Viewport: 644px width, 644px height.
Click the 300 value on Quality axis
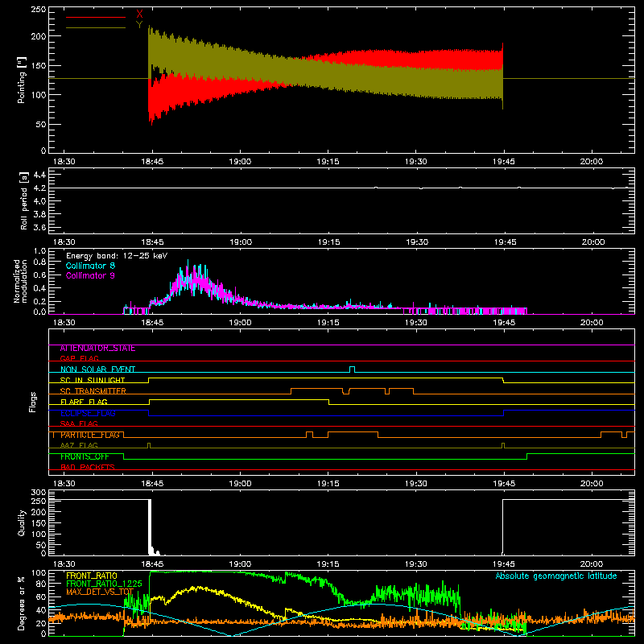click(39, 493)
